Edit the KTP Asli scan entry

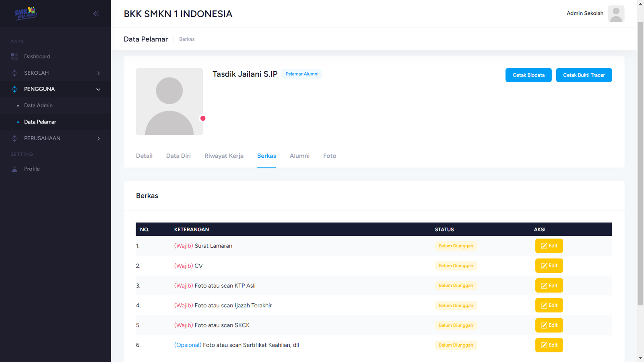[x=549, y=286]
